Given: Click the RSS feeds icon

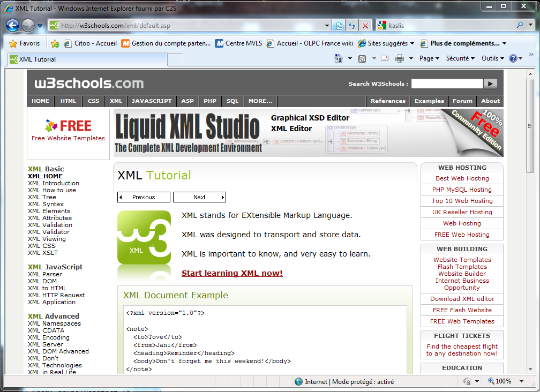Looking at the screenshot, I should tap(362, 58).
